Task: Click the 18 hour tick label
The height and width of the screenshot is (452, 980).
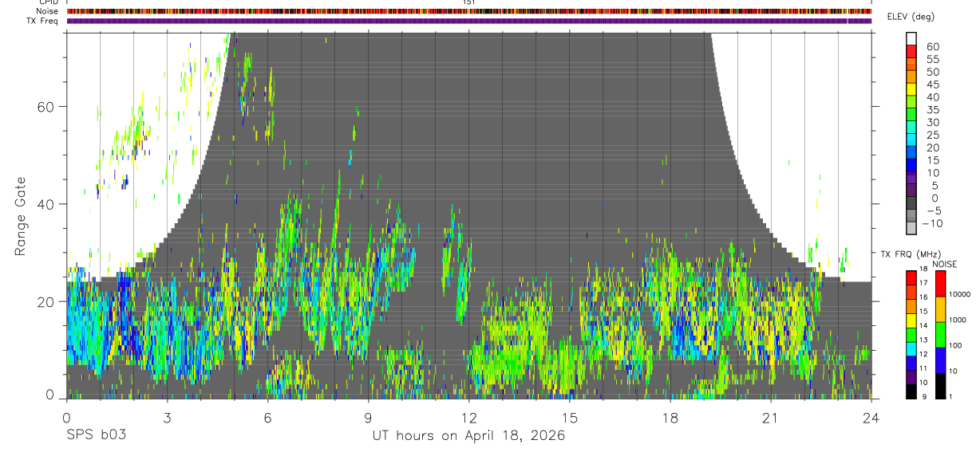Action: (x=670, y=419)
